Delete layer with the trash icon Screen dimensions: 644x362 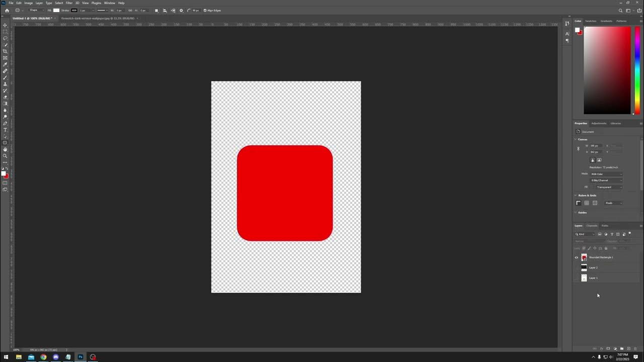[x=635, y=348]
